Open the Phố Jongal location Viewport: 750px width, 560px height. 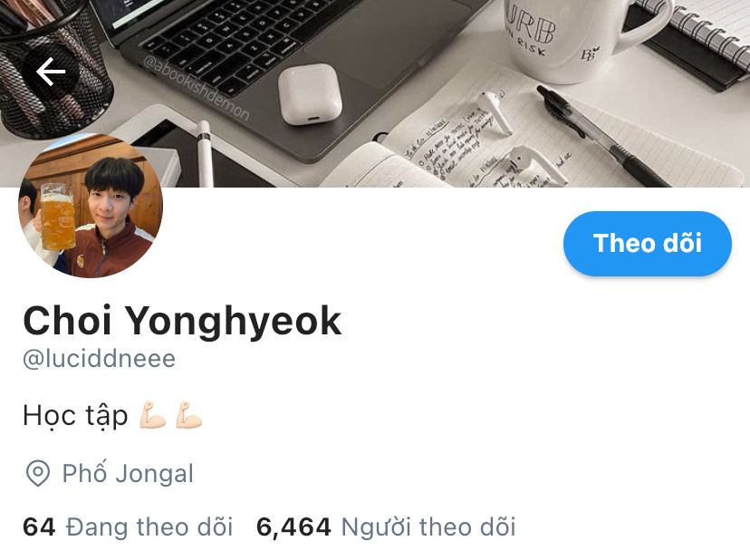click(128, 473)
